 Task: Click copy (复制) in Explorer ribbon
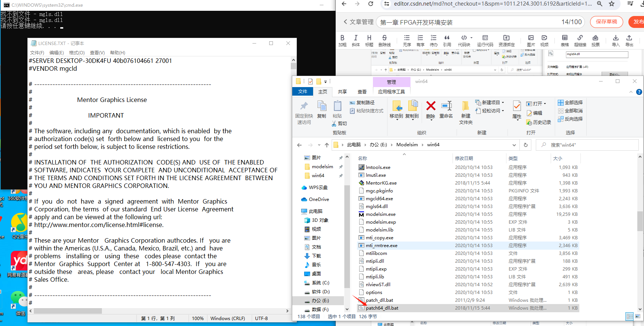coord(322,109)
